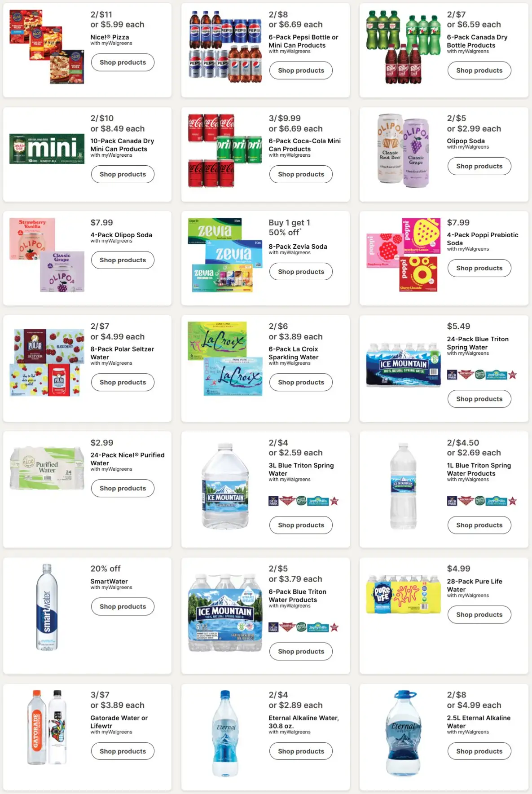Click the Gatorade Water and Lifewtr image
Viewport: 532px width, 794px height.
click(x=47, y=727)
